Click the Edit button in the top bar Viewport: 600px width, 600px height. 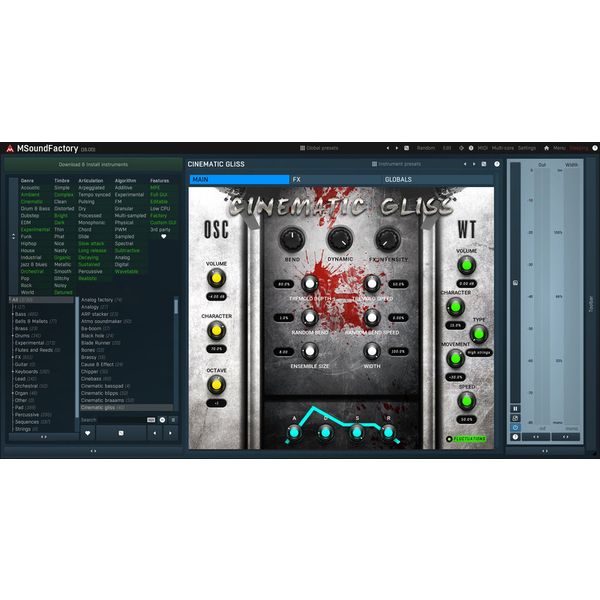(x=447, y=148)
